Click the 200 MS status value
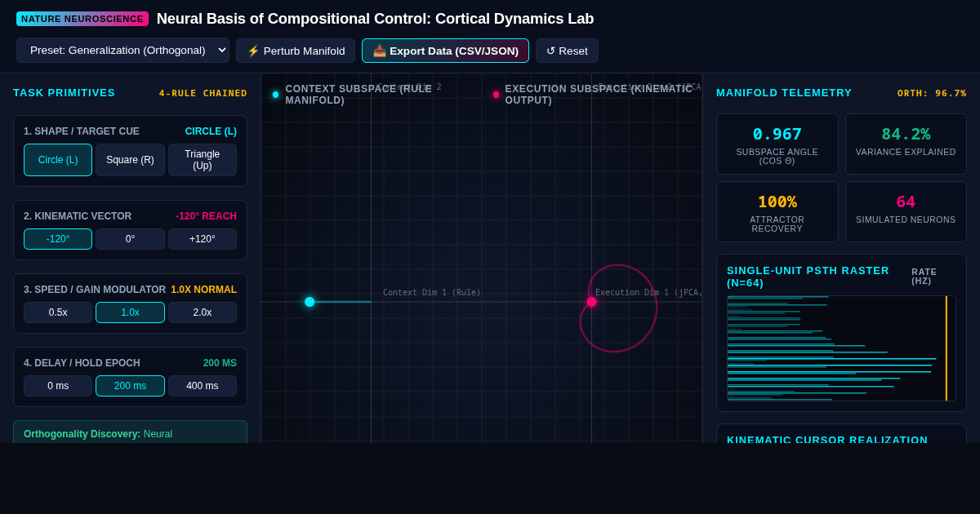The height and width of the screenshot is (514, 980). pos(220,363)
